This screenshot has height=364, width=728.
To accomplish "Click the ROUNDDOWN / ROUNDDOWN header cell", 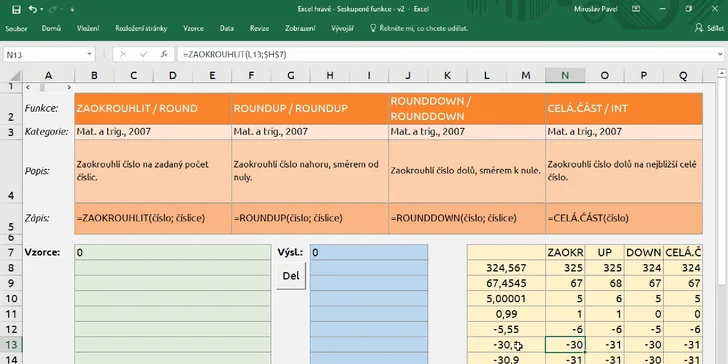I will point(467,109).
